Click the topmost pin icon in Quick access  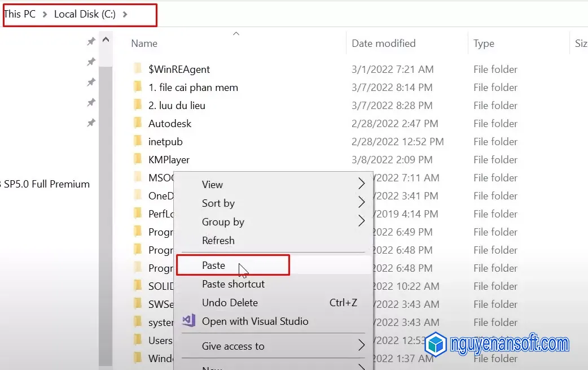(91, 41)
